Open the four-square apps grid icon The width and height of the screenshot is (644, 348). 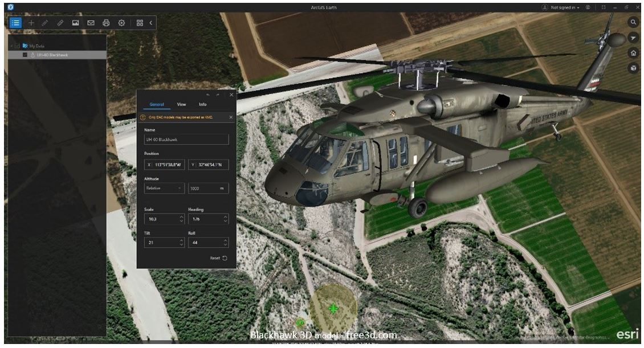click(140, 23)
